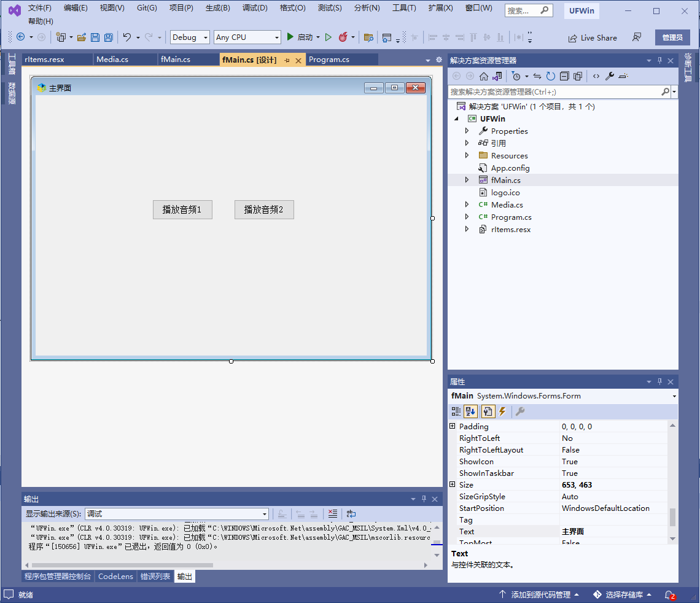Click the Properties grid vertical scrollbar thumb
This screenshot has width=700, height=603.
pos(672,518)
